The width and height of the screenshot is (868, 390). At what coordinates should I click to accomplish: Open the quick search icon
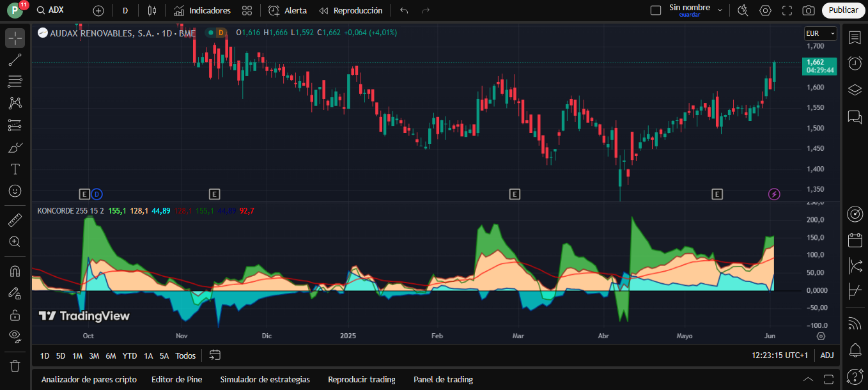(743, 10)
